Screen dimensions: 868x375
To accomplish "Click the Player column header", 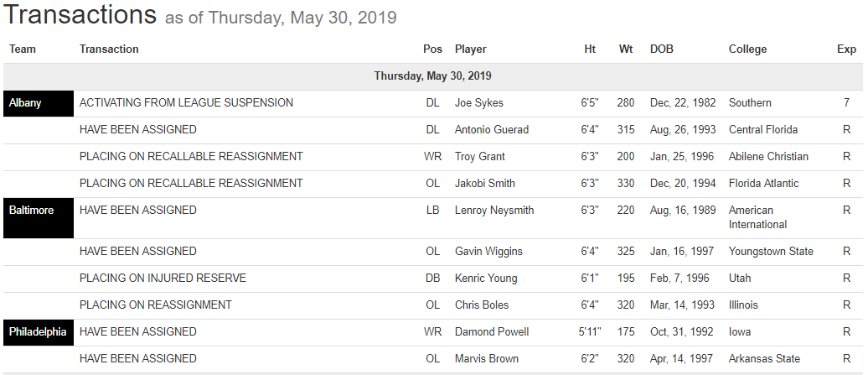I will (x=471, y=49).
